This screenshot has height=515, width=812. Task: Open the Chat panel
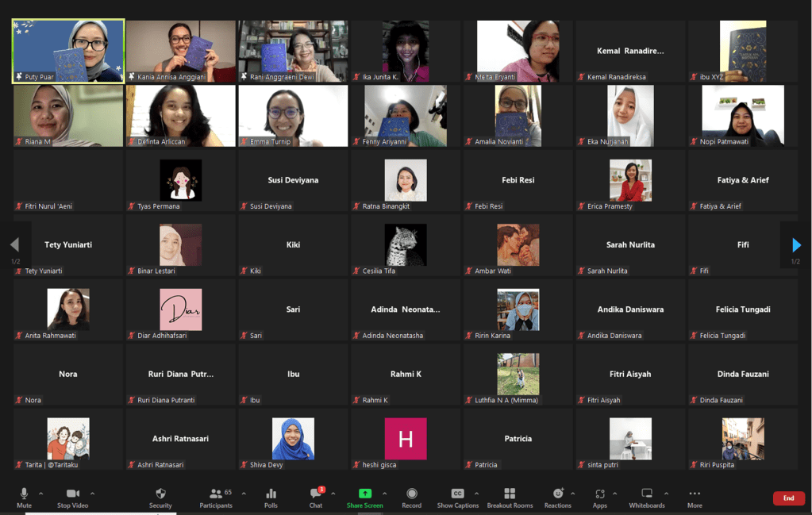(316, 498)
